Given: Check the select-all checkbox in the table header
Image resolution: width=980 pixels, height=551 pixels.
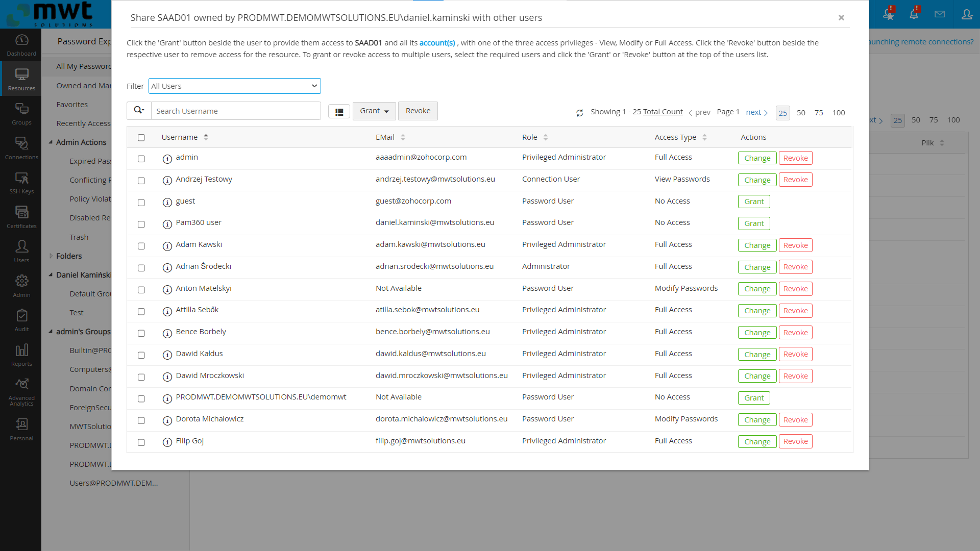Looking at the screenshot, I should [x=141, y=137].
